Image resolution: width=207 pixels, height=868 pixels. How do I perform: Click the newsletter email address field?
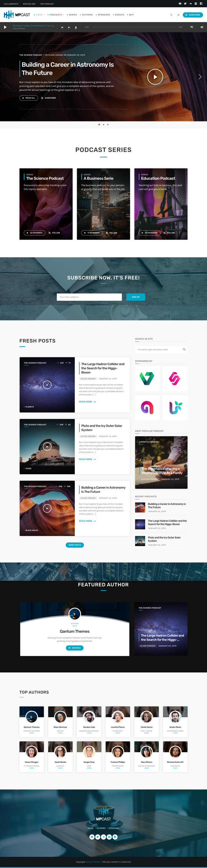coord(89,297)
